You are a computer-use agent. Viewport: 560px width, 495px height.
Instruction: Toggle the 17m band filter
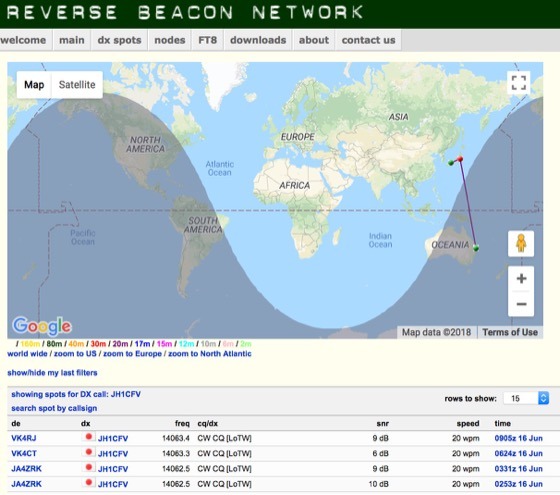click(142, 344)
